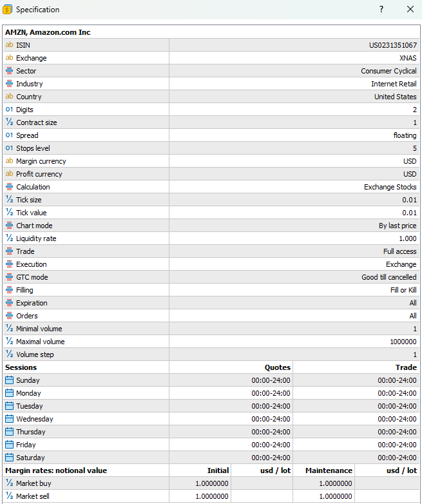
Task: Click the Tick value fraction icon
Action: click(x=9, y=213)
